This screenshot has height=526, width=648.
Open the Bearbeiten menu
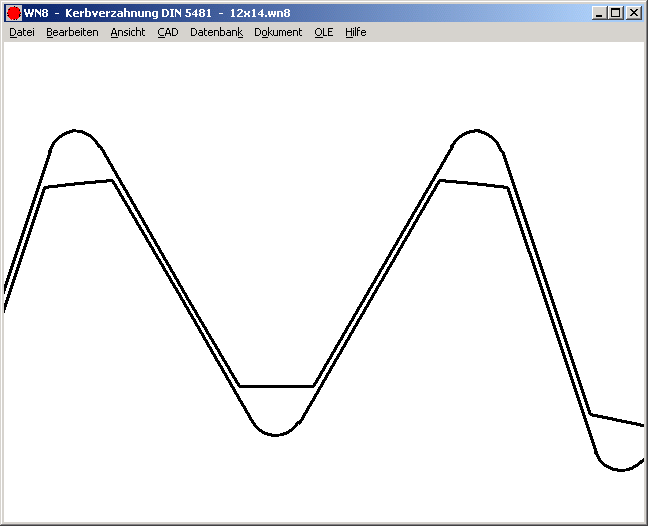tap(72, 32)
